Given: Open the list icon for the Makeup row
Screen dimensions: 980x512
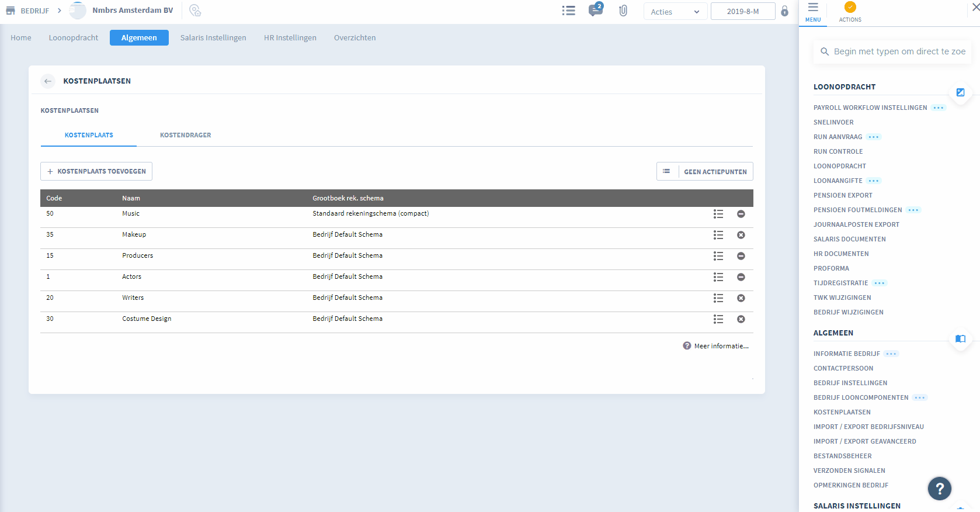Looking at the screenshot, I should [x=718, y=235].
